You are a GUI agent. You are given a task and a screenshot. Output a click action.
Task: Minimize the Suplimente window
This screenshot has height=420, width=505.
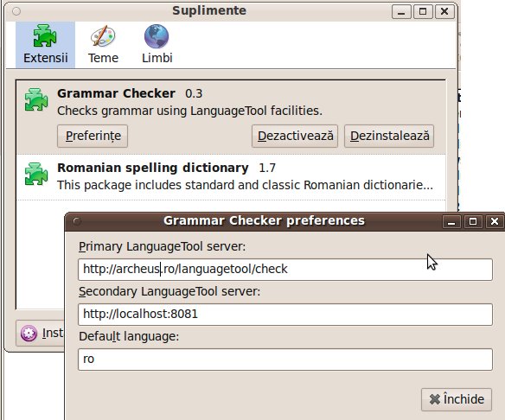click(x=401, y=12)
